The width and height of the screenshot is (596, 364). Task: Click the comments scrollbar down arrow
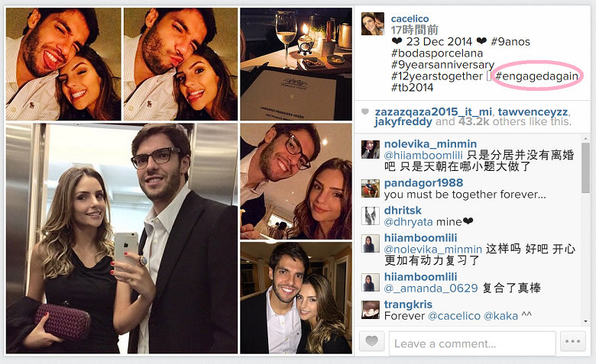[x=585, y=321]
